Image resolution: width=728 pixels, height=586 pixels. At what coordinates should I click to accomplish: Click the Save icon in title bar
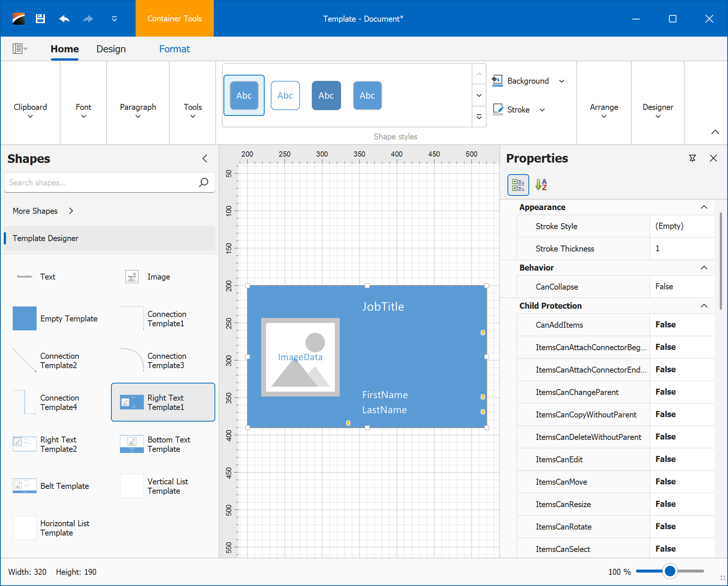40,19
